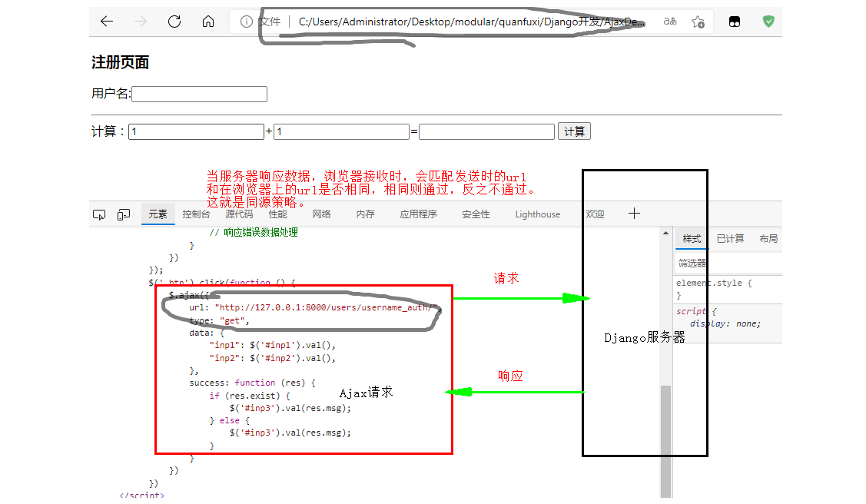Select the '"inp2": $('#inp2').val(),' line
866x504 pixels.
point(272,358)
